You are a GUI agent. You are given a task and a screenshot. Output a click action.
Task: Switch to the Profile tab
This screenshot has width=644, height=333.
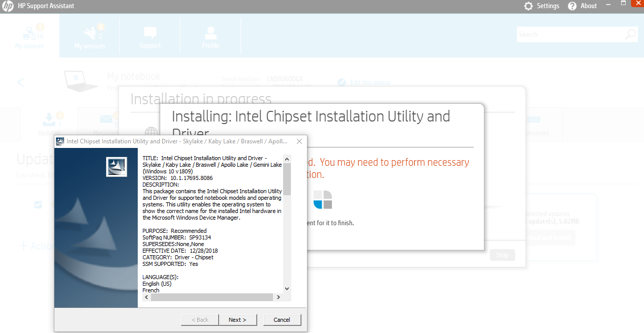[x=210, y=36]
